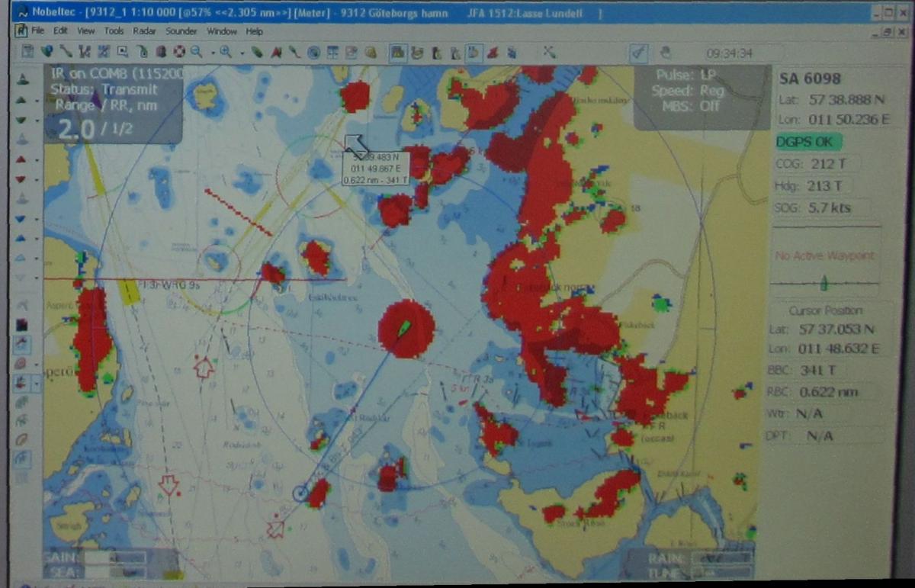This screenshot has height=588, width=915.
Task: Click the blue boat toolbar icon
Action: (x=512, y=52)
